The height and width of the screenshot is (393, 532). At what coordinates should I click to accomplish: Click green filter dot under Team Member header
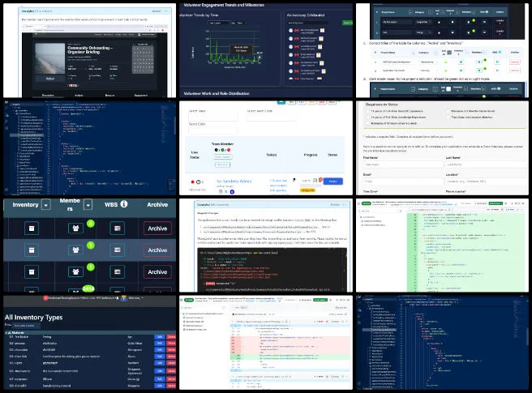pos(222,150)
